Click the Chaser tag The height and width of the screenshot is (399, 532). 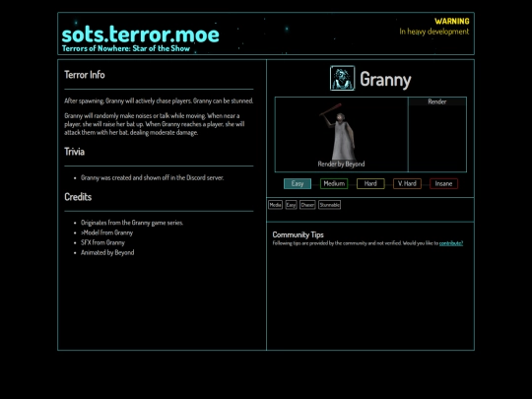tap(307, 205)
